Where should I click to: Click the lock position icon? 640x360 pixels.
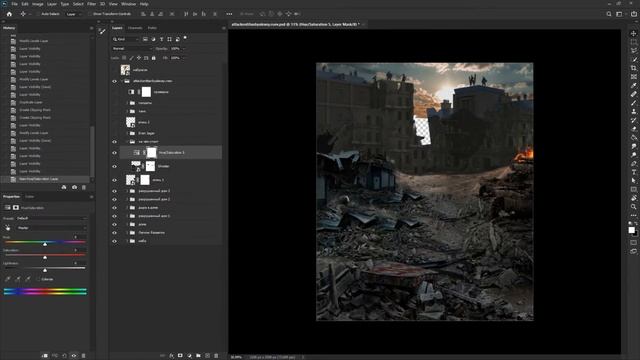(x=139, y=58)
